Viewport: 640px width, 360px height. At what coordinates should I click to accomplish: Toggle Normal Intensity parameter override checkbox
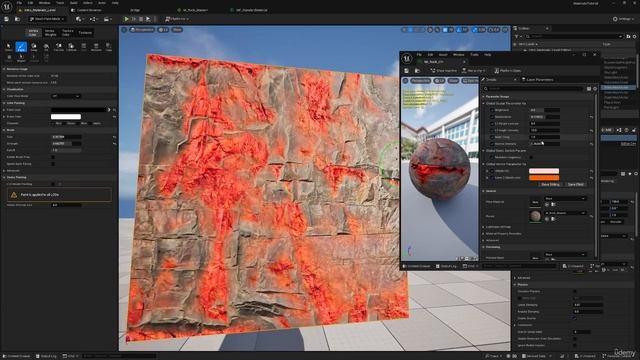point(492,144)
